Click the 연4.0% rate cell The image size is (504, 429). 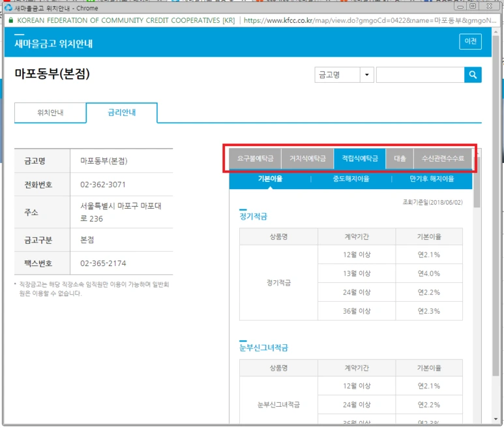[429, 273]
